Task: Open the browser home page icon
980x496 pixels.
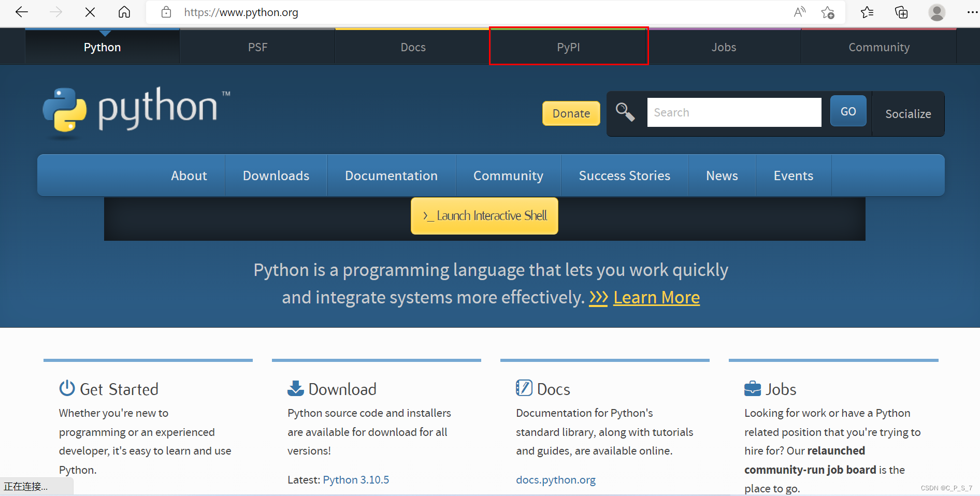Action: coord(124,12)
